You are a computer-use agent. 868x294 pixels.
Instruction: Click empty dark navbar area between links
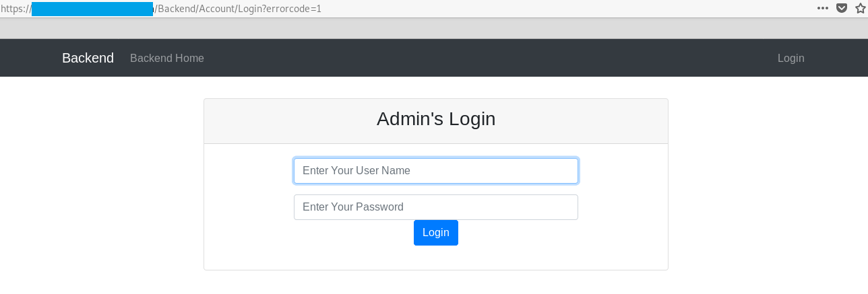pos(472,58)
